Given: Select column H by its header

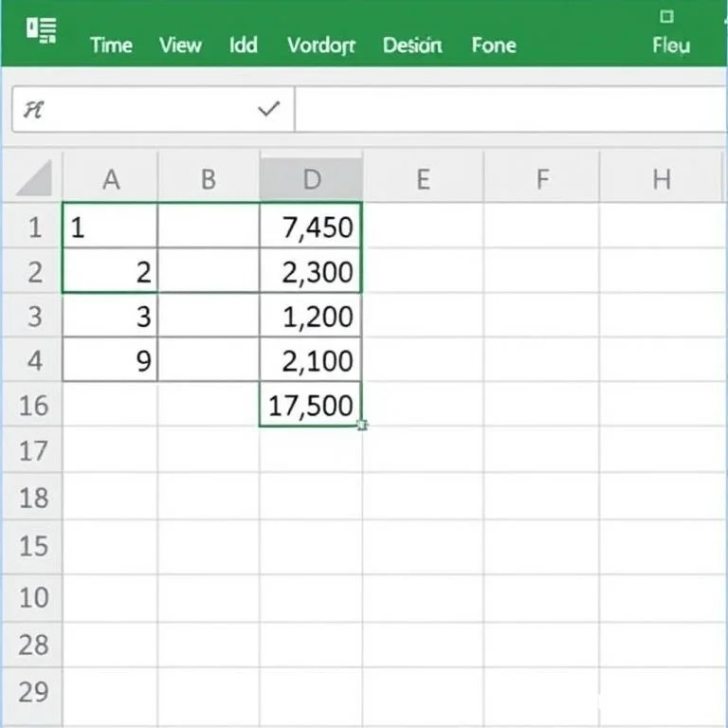Looking at the screenshot, I should (661, 178).
